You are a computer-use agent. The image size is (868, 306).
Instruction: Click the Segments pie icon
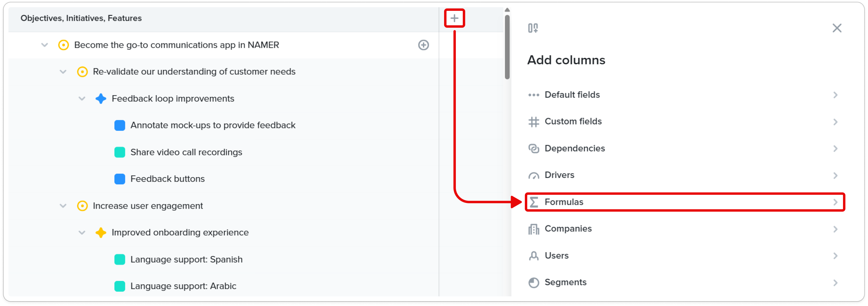[x=533, y=283]
